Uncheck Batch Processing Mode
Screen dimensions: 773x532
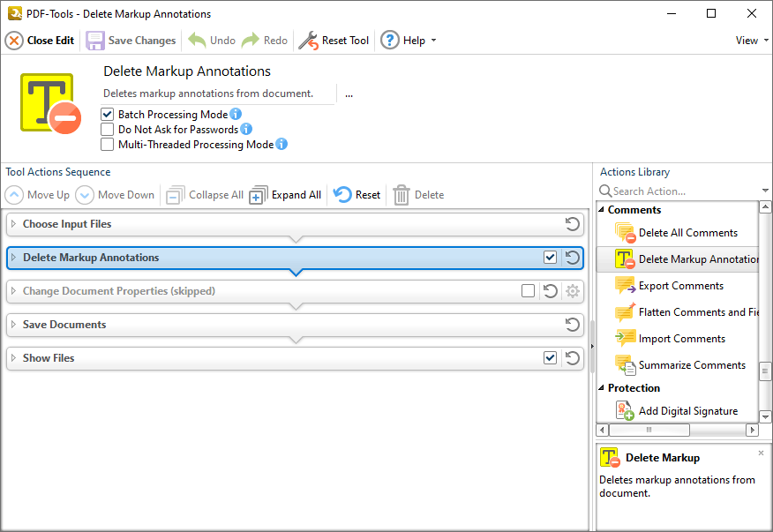[x=107, y=115]
